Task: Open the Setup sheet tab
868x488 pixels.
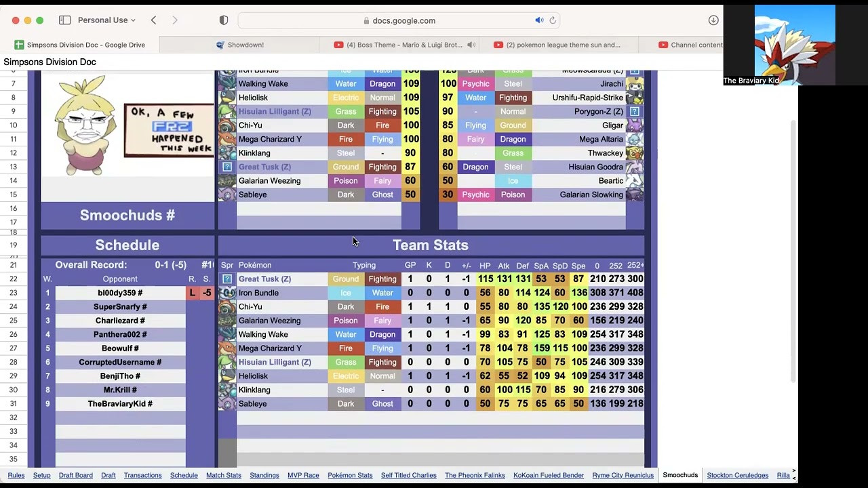Action: click(x=42, y=475)
